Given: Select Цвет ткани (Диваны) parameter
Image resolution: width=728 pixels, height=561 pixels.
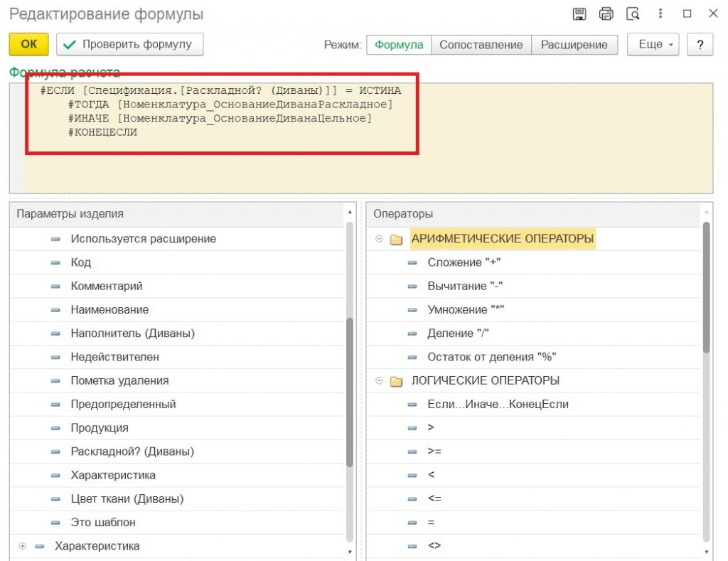Looking at the screenshot, I should coord(177,498).
